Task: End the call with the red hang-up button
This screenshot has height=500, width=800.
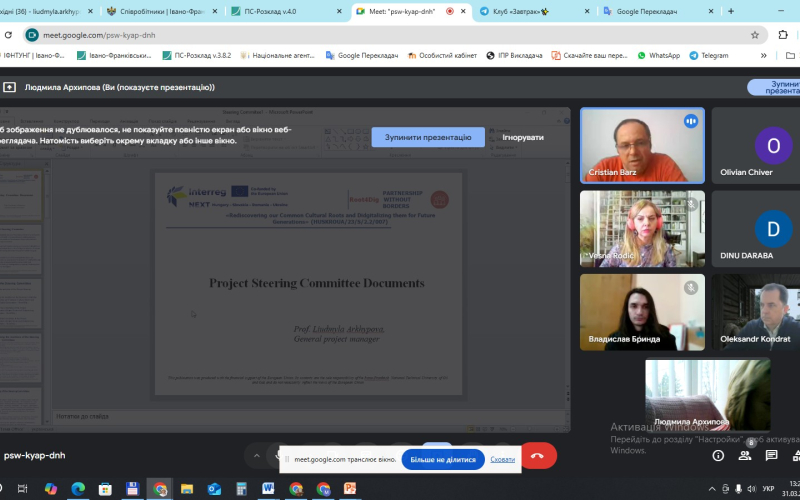Action: point(537,456)
